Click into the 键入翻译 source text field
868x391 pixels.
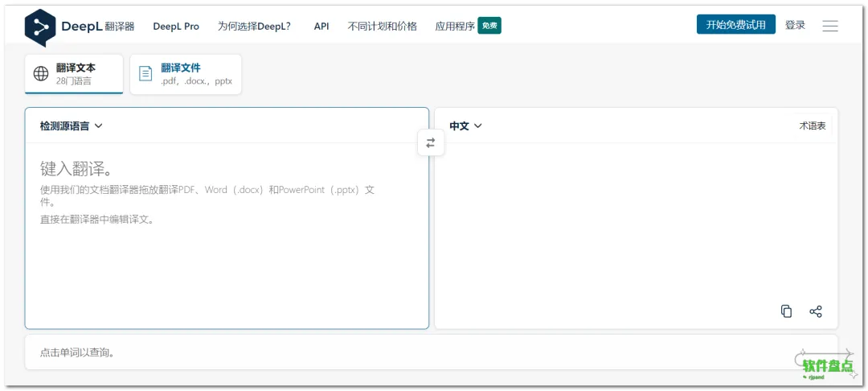pyautogui.click(x=227, y=236)
